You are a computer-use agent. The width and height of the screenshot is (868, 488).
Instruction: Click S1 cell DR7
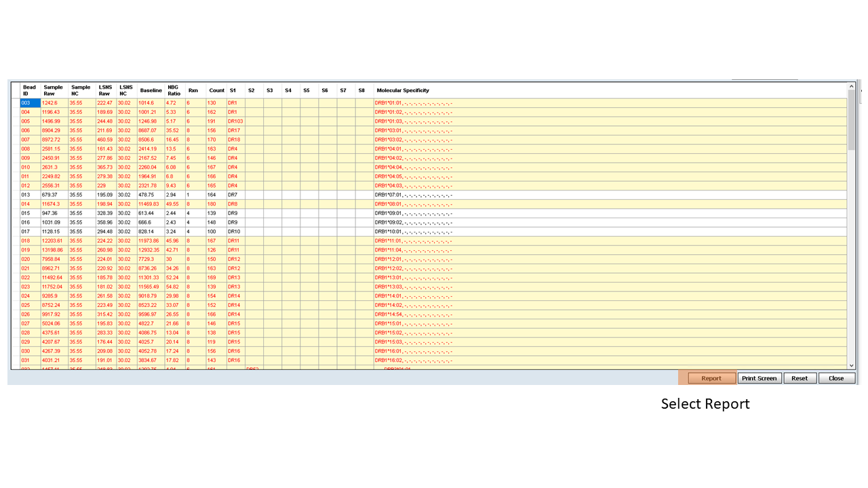235,195
